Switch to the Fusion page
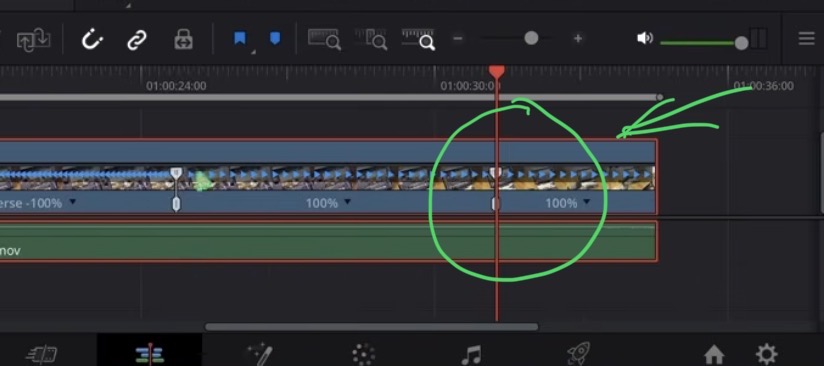824x366 pixels. click(260, 354)
